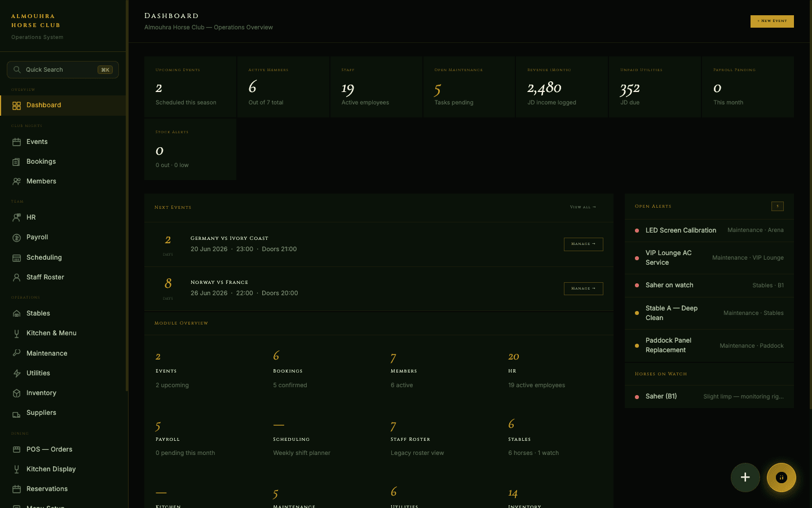Go to Dashboard menu item
The image size is (812, 508).
click(63, 106)
